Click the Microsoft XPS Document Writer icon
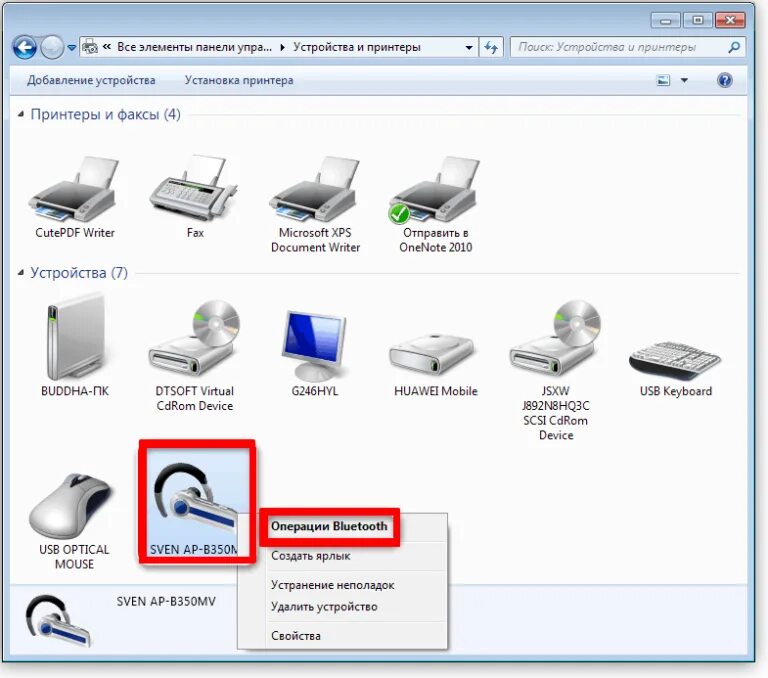 [315, 190]
